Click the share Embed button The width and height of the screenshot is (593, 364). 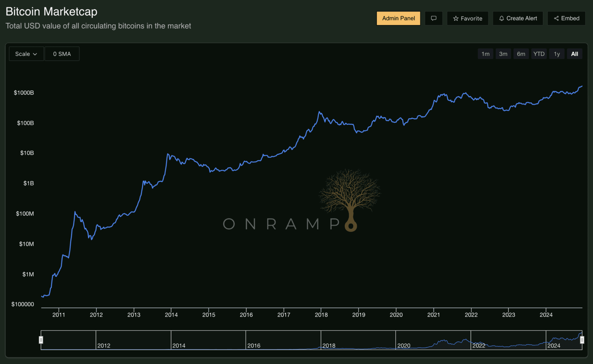tap(566, 18)
